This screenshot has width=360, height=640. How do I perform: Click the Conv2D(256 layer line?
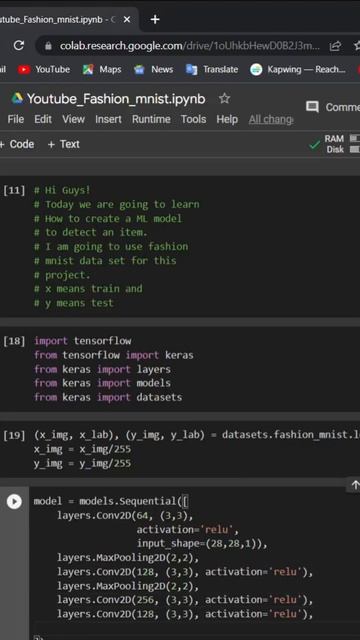[x=185, y=600]
